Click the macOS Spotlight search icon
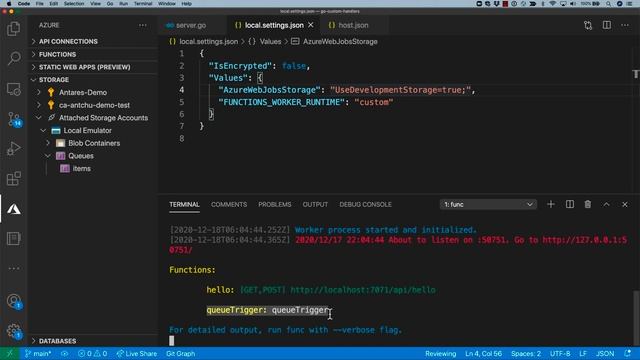640x360 pixels. [608, 4]
